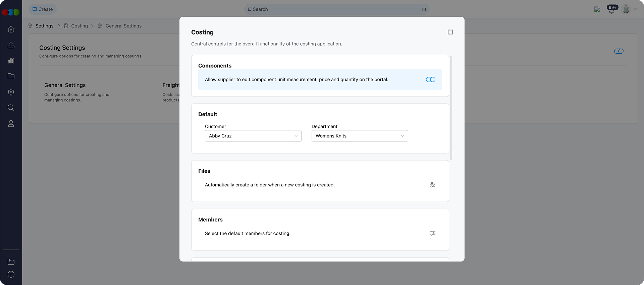
Task: Click the notifications bell with 99+ badge
Action: coord(612,9)
